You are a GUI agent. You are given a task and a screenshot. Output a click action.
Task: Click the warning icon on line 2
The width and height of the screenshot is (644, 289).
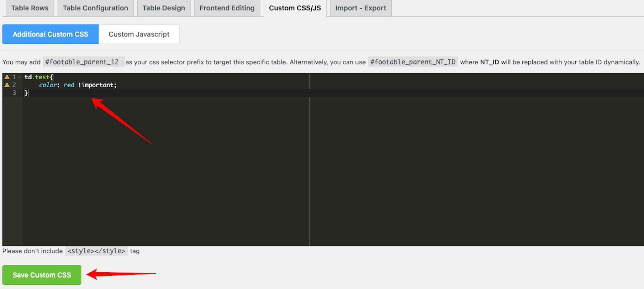(7, 85)
